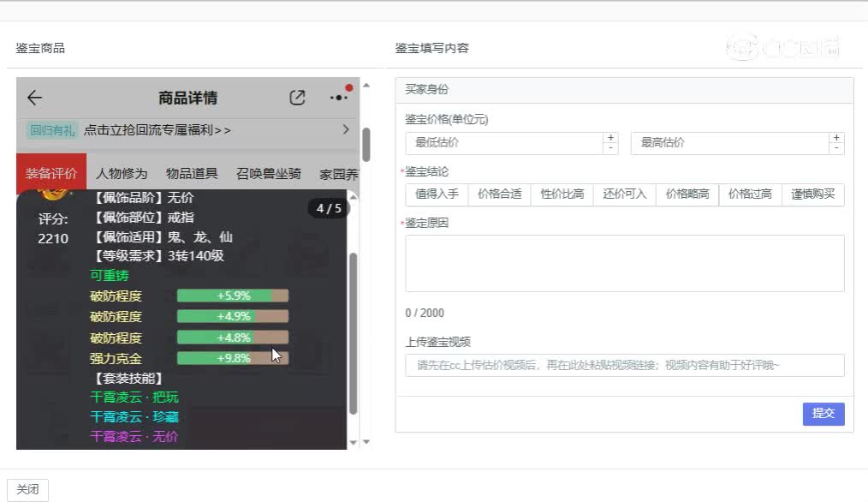Image resolution: width=868 pixels, height=502 pixels.
Task: Click the share icon beside 商品详情
Action: coord(297,98)
